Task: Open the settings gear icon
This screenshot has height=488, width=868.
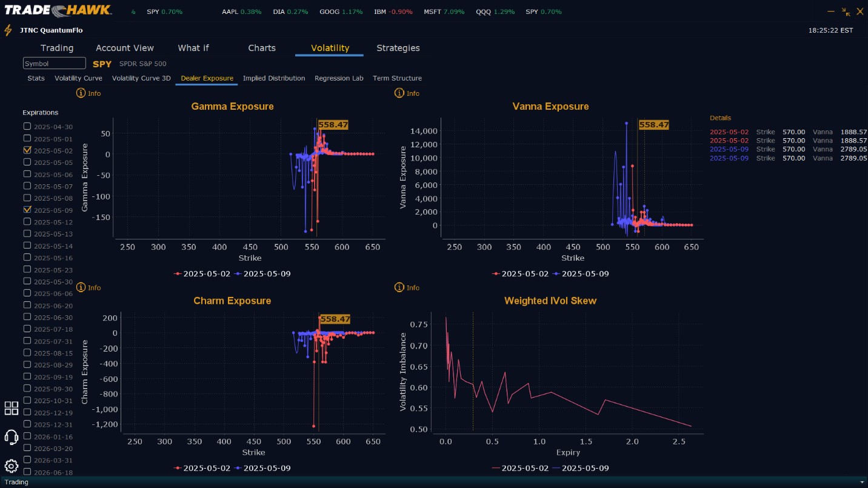Action: tap(12, 466)
